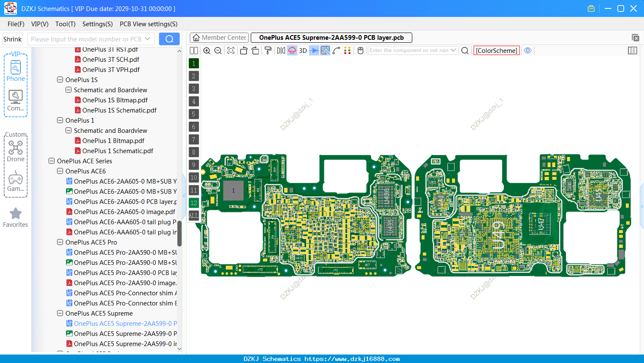Collapse the OnePlus 1S node

[60, 80]
